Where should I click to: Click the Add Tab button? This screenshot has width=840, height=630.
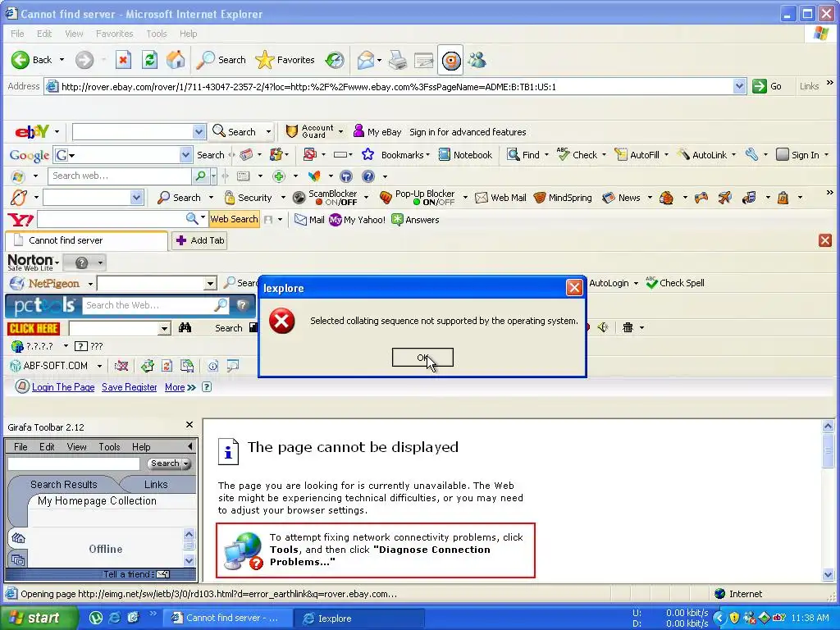(x=200, y=240)
